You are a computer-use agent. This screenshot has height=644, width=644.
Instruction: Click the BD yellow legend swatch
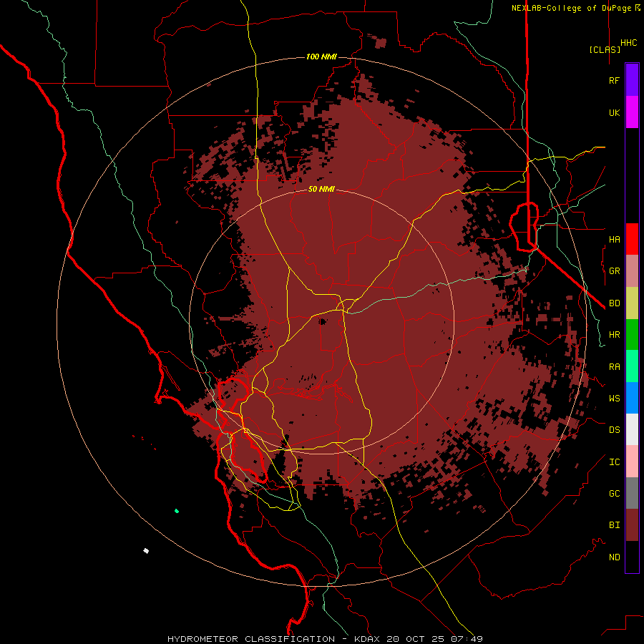pos(632,303)
